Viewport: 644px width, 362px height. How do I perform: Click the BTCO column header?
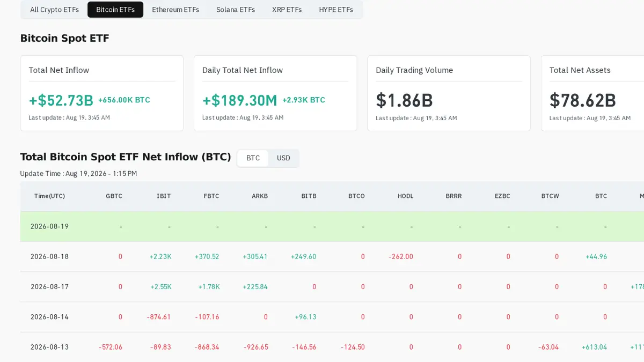(x=356, y=196)
